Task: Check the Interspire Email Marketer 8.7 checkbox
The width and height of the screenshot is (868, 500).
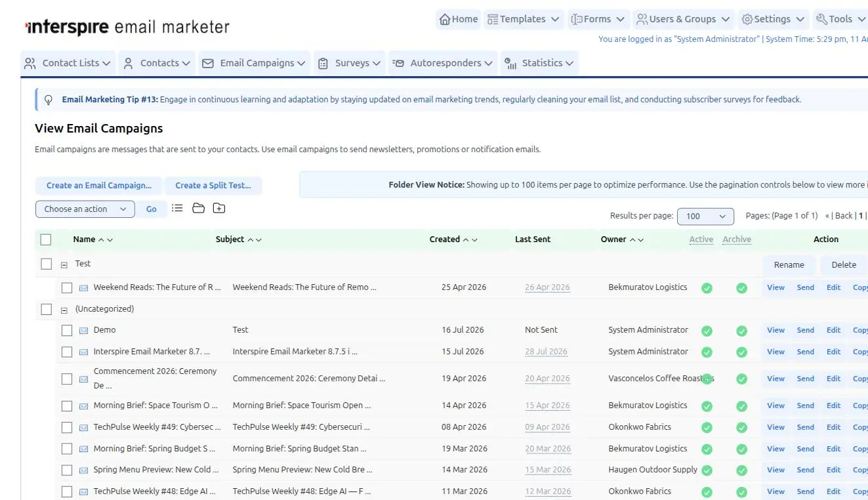Action: tap(67, 352)
